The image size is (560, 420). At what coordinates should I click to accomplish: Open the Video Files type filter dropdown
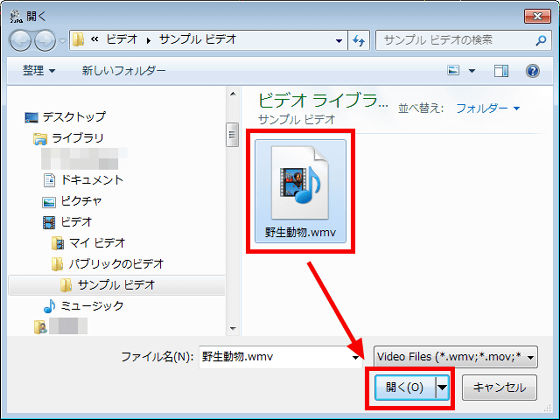click(x=455, y=356)
